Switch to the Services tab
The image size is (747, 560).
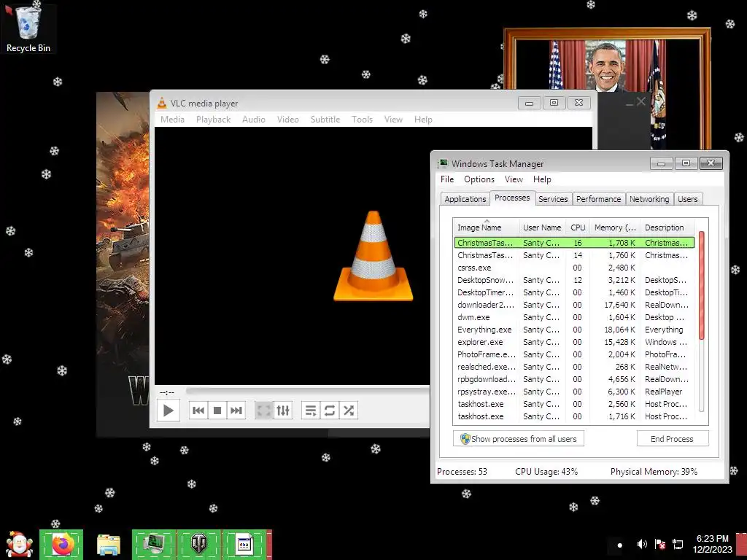[x=553, y=199]
